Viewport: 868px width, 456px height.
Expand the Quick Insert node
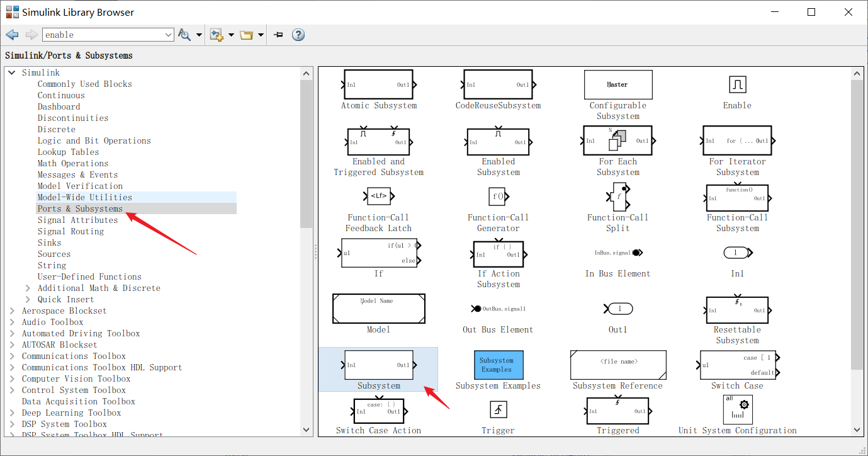click(x=28, y=300)
